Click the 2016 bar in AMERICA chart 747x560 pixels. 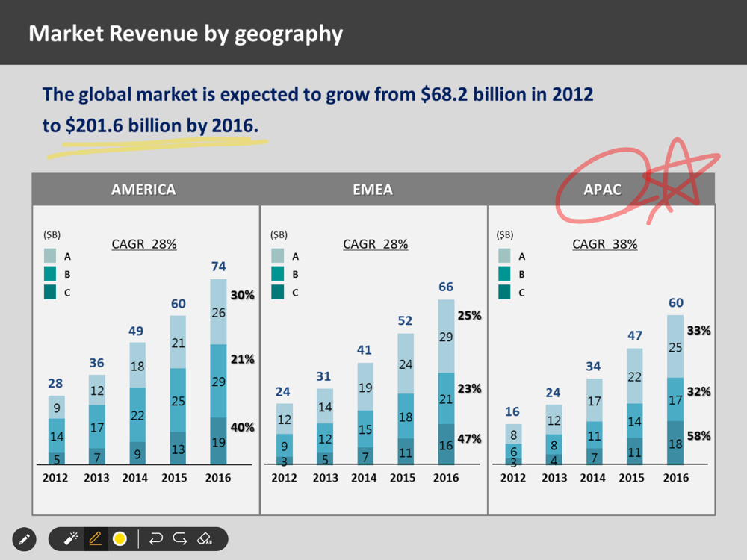(x=217, y=373)
